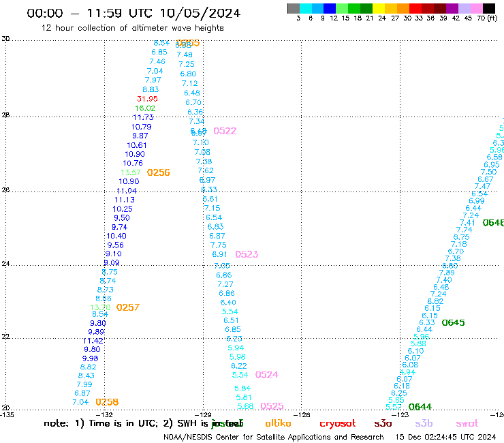Image resolution: width=504 pixels, height=443 pixels.
Task: Pick the pink swatch in the color scale
Action: click(x=477, y=8)
